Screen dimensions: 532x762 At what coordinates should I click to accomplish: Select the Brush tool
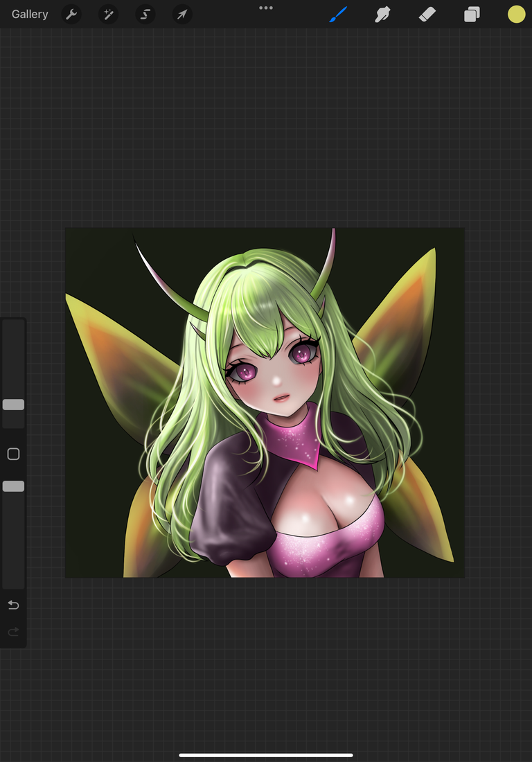click(x=338, y=15)
